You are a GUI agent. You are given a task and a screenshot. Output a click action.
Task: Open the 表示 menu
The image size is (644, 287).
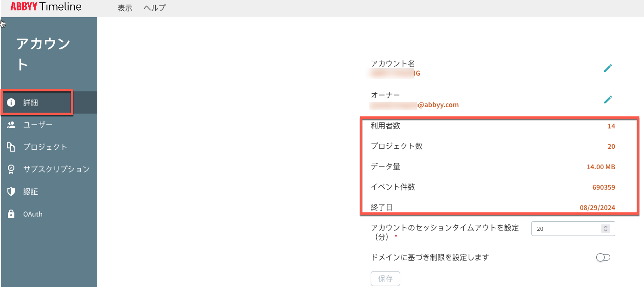point(125,8)
